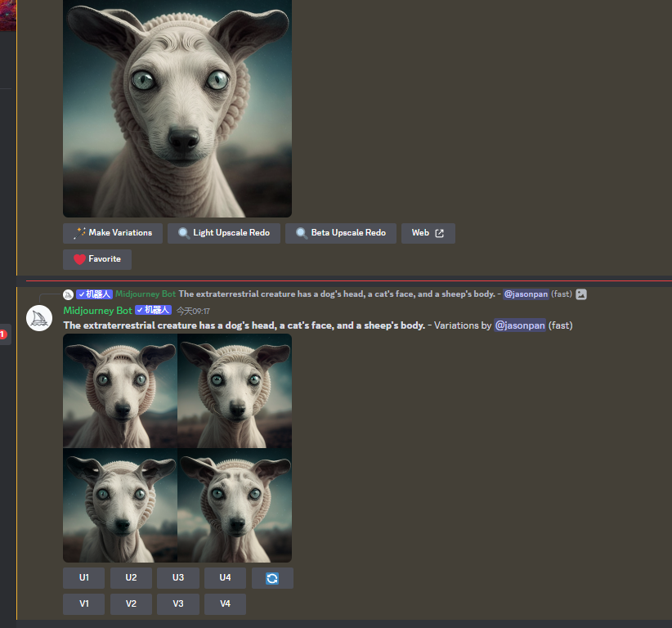The image size is (672, 628).
Task: Open the Midjourney Bot username in message header
Action: (x=97, y=311)
